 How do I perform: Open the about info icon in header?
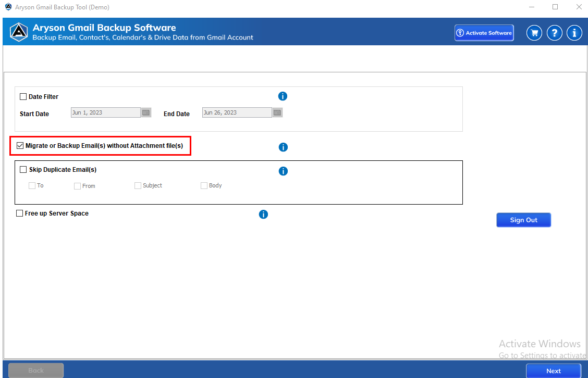(574, 33)
